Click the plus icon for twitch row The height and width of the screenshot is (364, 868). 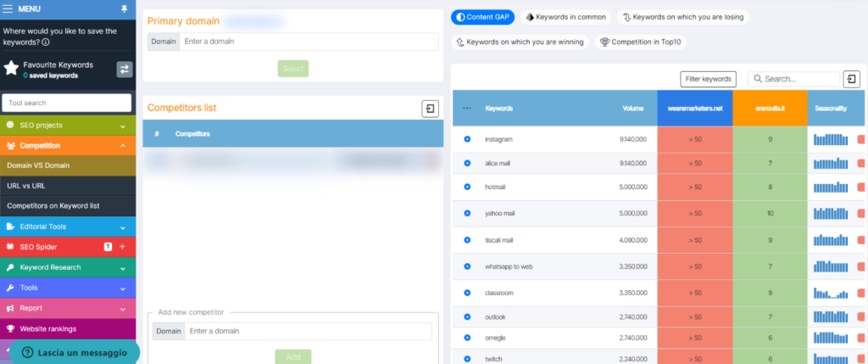click(x=467, y=358)
